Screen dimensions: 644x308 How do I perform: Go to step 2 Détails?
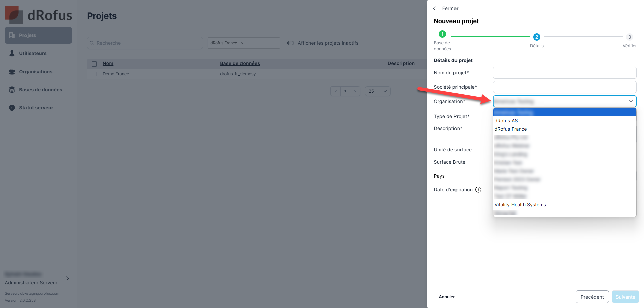tap(537, 37)
